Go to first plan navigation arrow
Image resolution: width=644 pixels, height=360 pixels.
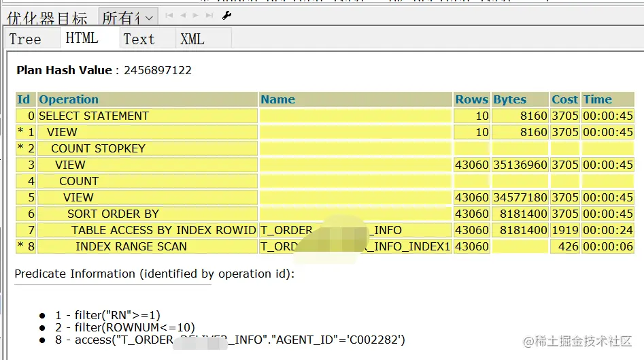[169, 15]
